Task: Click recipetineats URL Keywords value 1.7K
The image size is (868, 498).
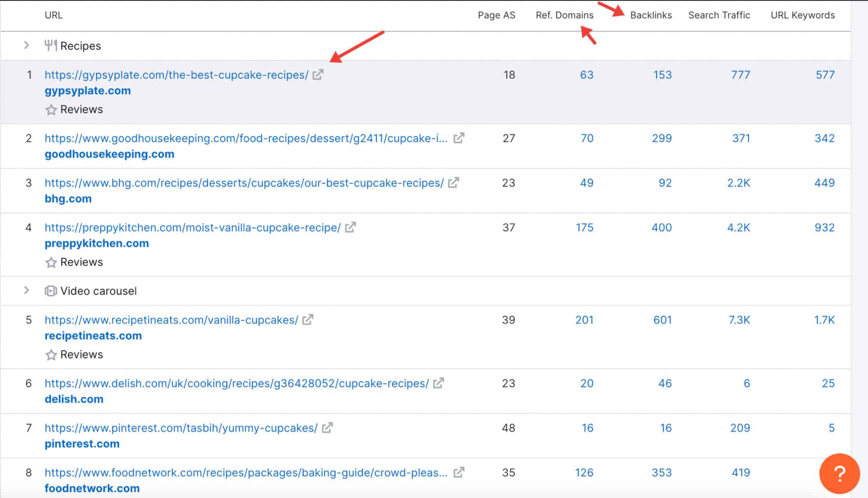Action: click(824, 320)
